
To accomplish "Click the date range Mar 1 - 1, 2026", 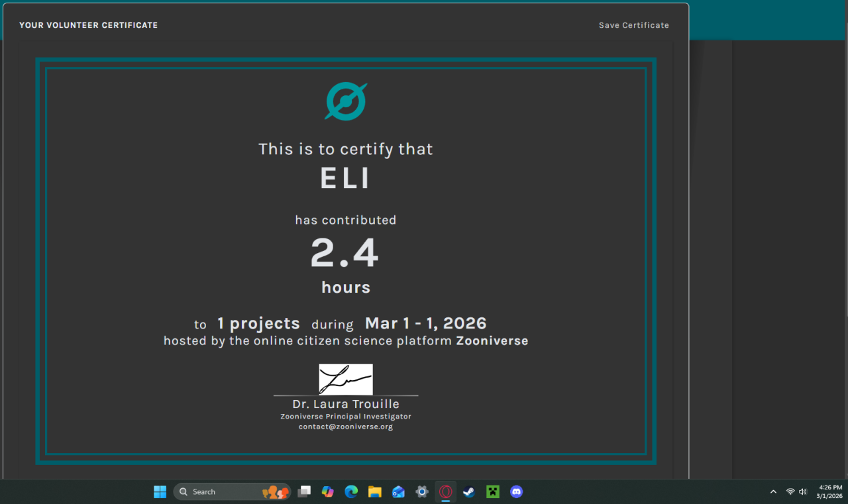I will pyautogui.click(x=426, y=323).
